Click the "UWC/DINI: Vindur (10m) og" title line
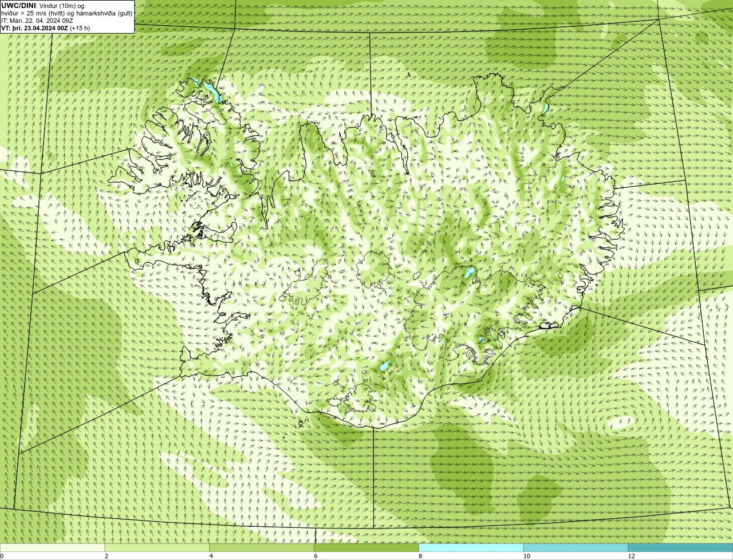733x560 pixels. point(43,6)
